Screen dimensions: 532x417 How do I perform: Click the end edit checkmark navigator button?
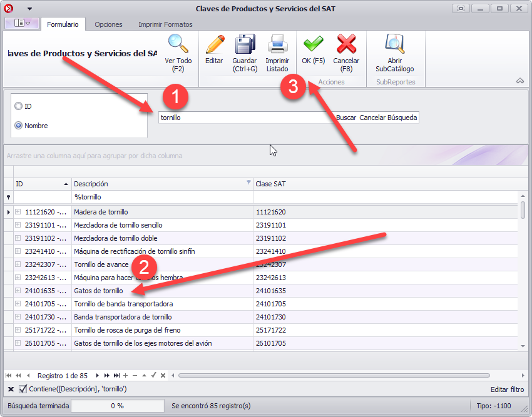click(x=154, y=375)
